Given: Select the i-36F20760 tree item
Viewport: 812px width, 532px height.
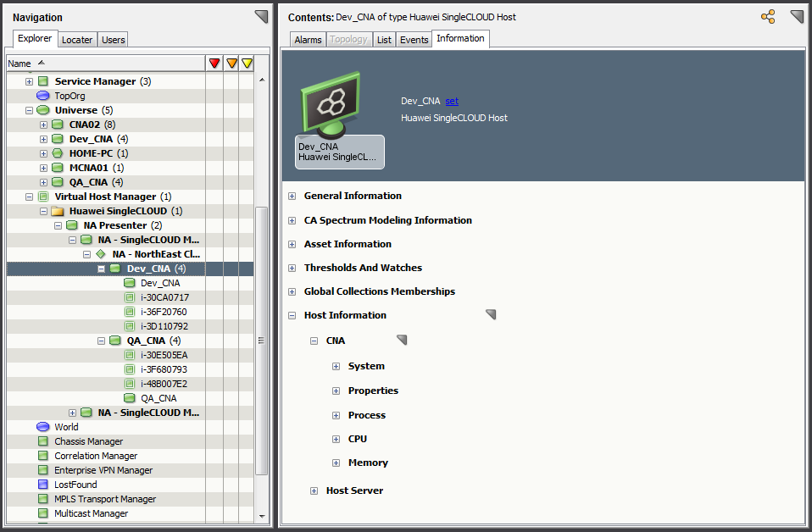Looking at the screenshot, I should point(164,312).
